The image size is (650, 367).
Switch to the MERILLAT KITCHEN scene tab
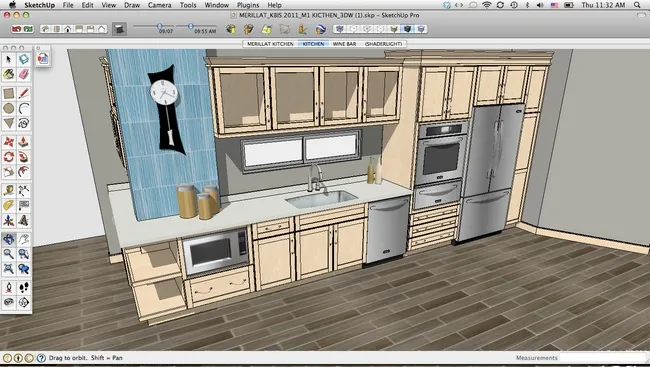point(270,44)
